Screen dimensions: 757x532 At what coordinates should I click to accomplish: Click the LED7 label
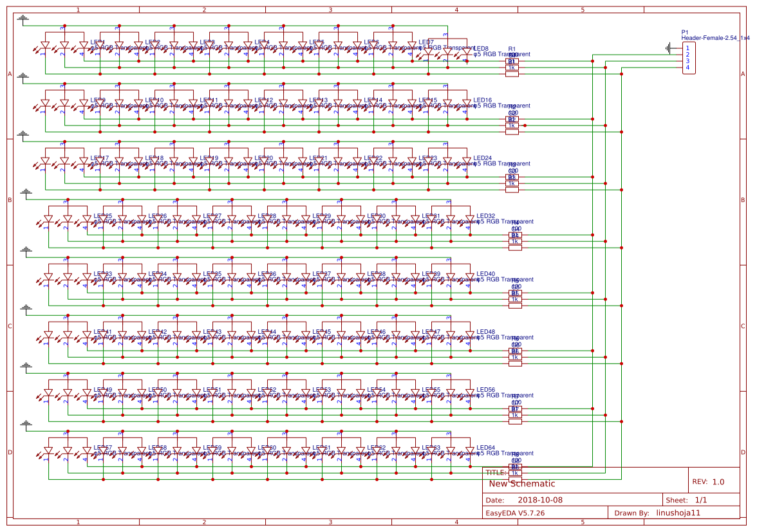(x=426, y=42)
